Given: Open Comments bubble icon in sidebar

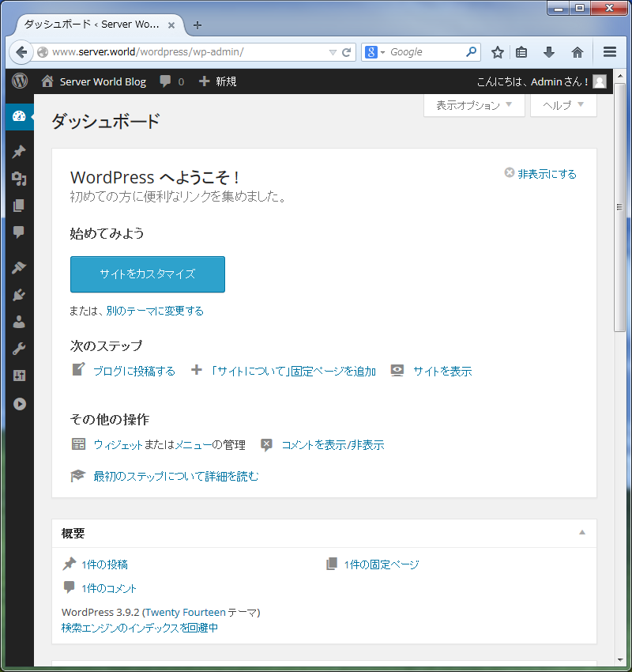Looking at the screenshot, I should (19, 232).
